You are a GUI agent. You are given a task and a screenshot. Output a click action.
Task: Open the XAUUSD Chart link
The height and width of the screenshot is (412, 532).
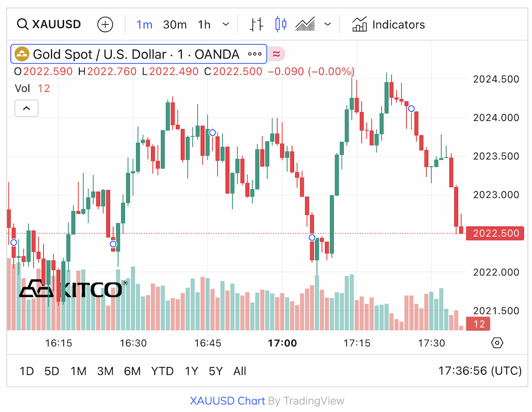227,401
